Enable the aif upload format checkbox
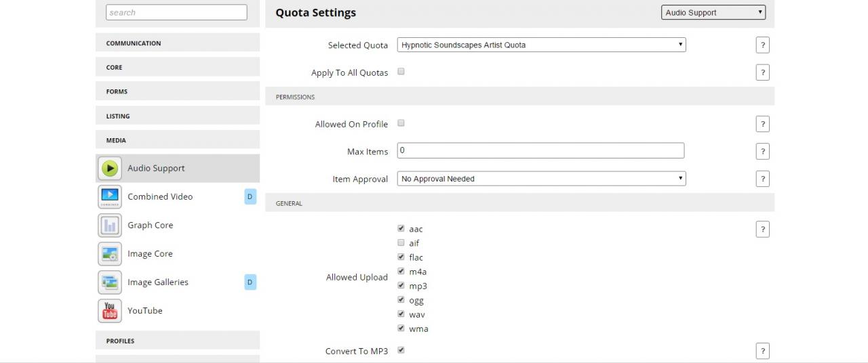Screen dimensions: 868x363 point(401,242)
